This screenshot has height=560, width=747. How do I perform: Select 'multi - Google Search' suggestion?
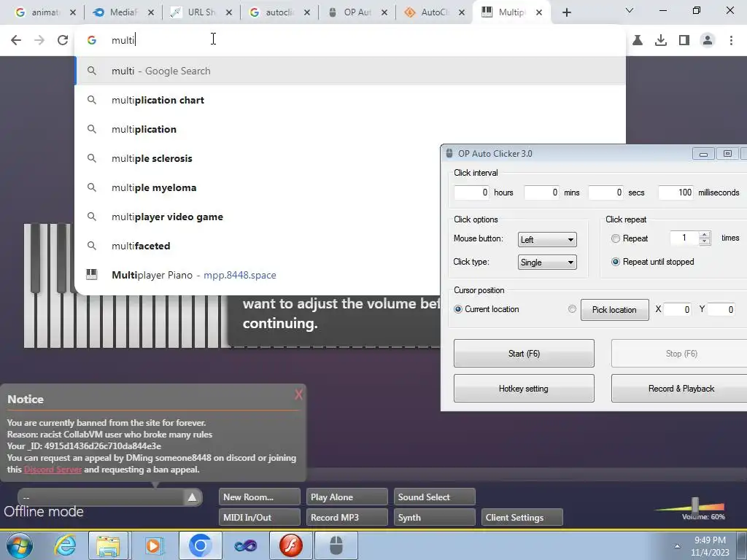click(350, 71)
